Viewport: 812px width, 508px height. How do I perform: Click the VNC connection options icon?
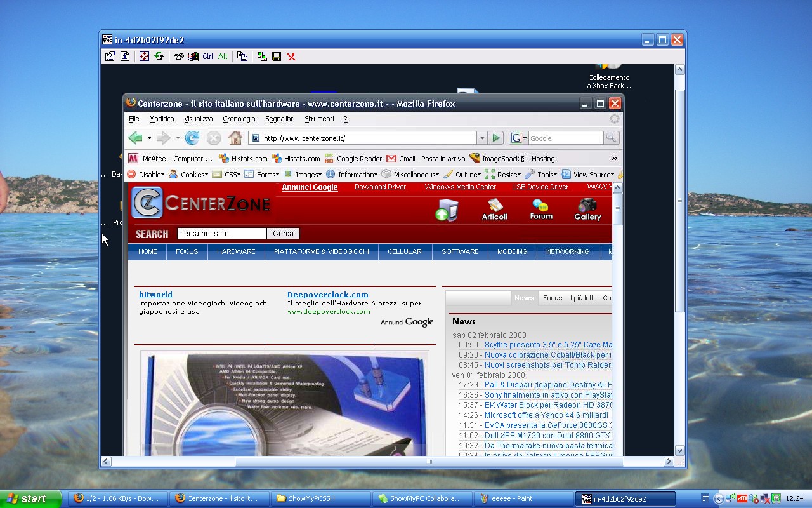110,57
